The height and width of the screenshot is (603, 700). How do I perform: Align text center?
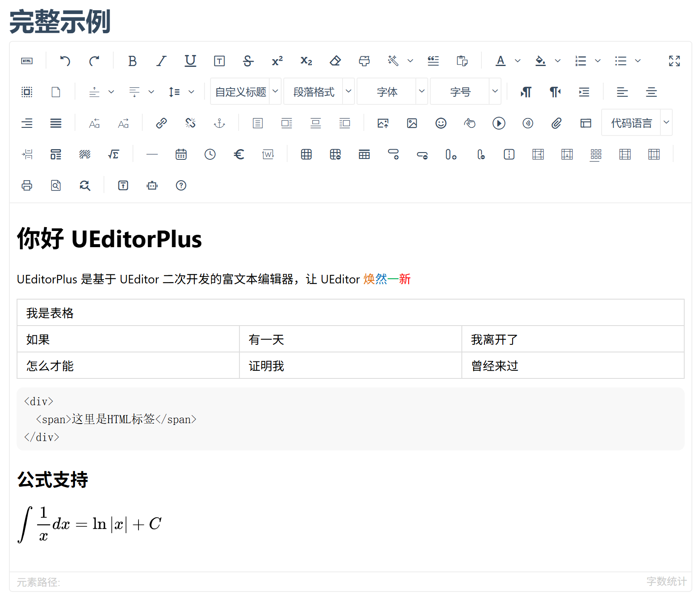pyautogui.click(x=651, y=92)
